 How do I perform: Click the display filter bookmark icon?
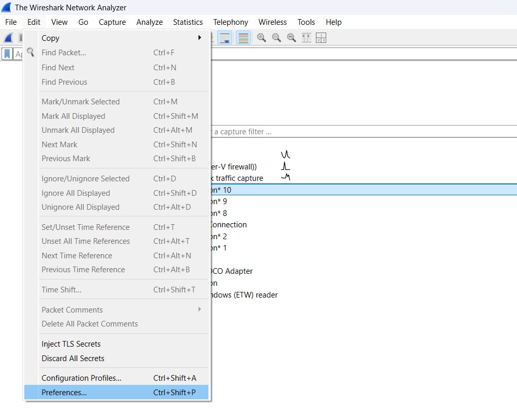point(7,54)
